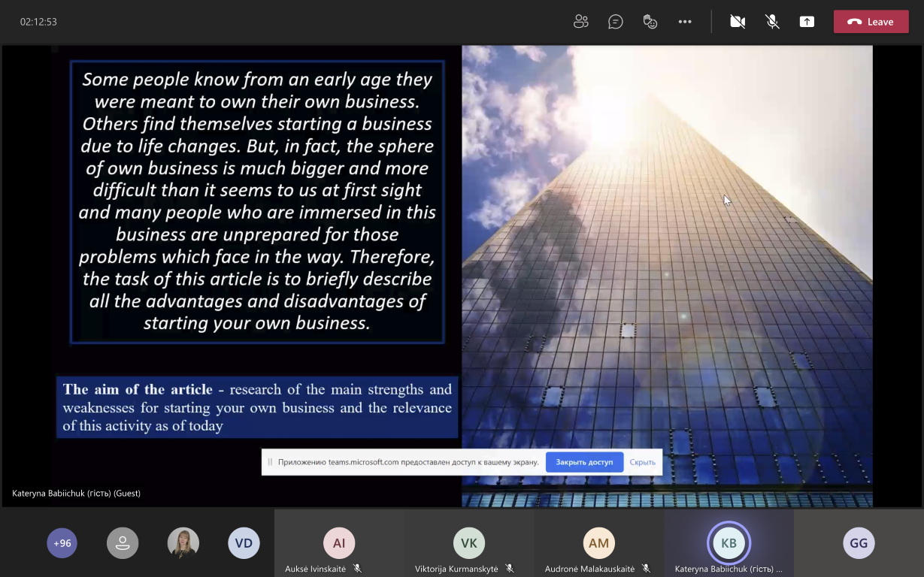This screenshot has width=924, height=577.
Task: Select the GG participant avatar
Action: [x=859, y=543]
